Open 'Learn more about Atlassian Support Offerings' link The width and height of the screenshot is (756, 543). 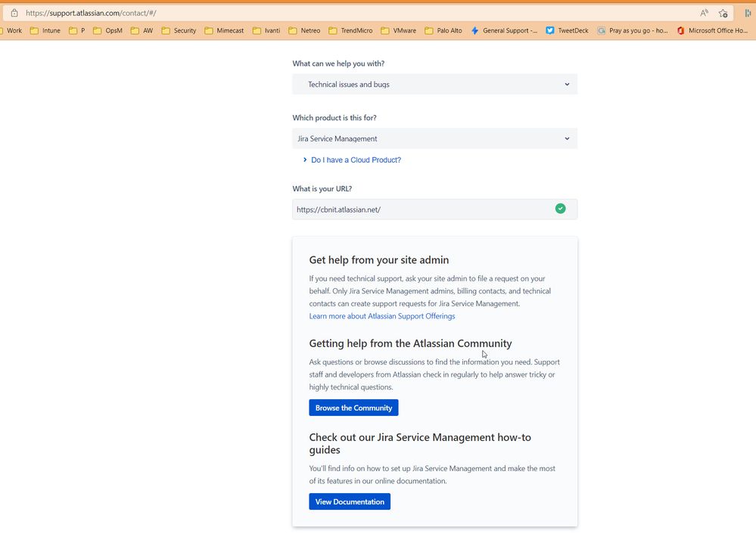(x=382, y=316)
